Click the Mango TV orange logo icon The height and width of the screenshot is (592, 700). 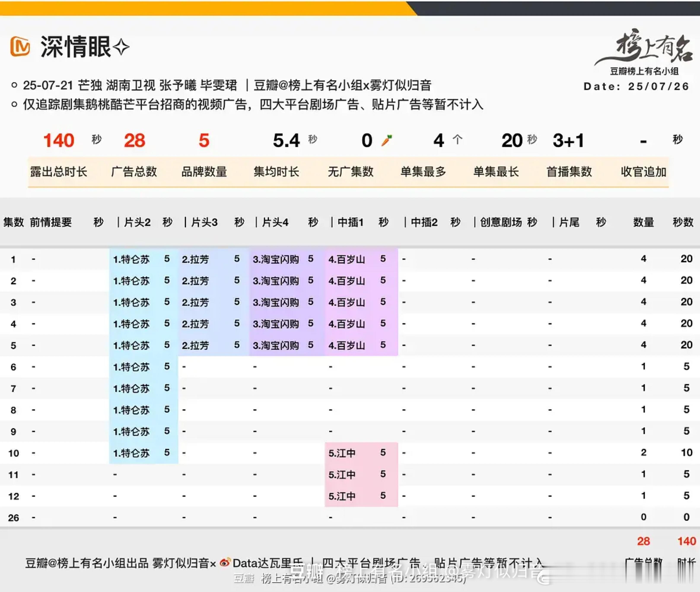[20, 47]
